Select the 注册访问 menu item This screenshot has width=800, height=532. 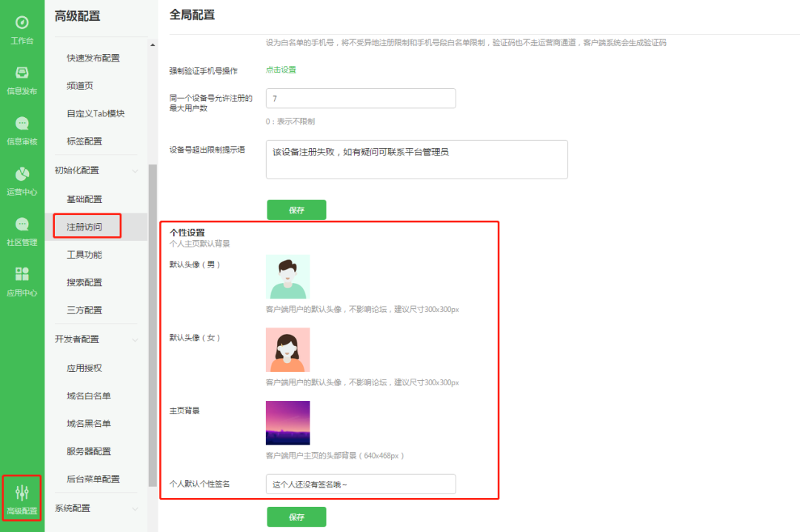[87, 226]
